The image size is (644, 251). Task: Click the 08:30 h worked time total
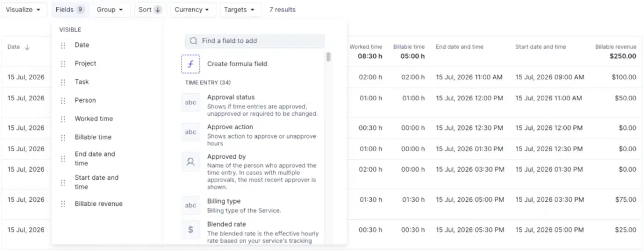(370, 56)
